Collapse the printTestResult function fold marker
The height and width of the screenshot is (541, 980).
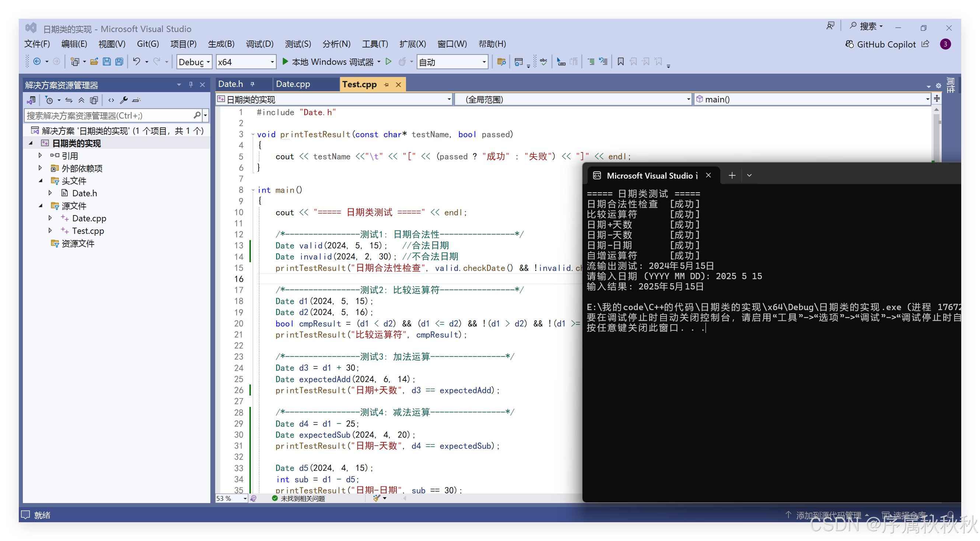pyautogui.click(x=253, y=134)
